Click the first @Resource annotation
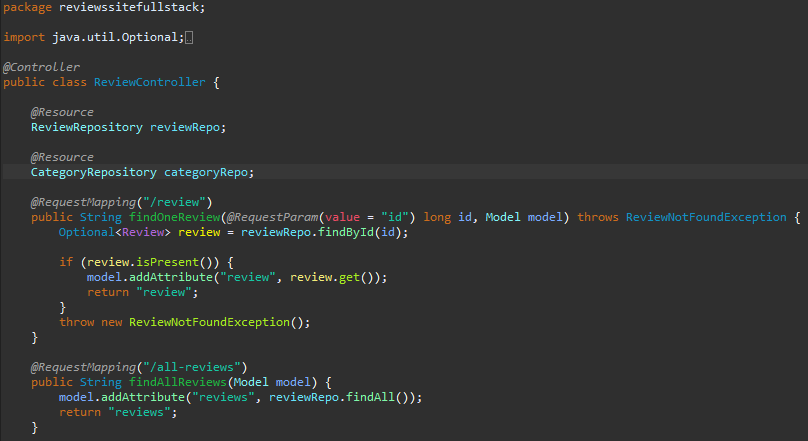808x441 pixels. click(x=62, y=112)
